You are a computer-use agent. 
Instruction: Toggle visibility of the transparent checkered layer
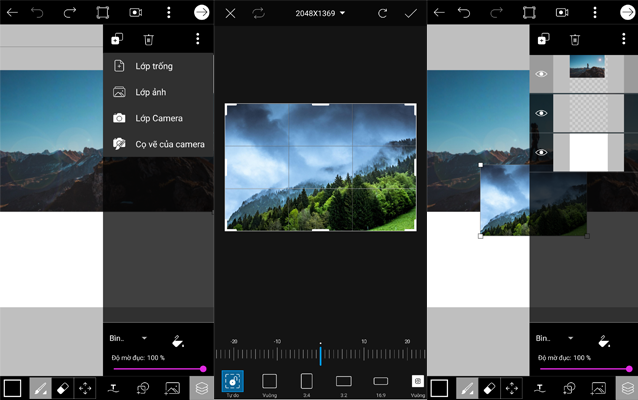(x=541, y=113)
